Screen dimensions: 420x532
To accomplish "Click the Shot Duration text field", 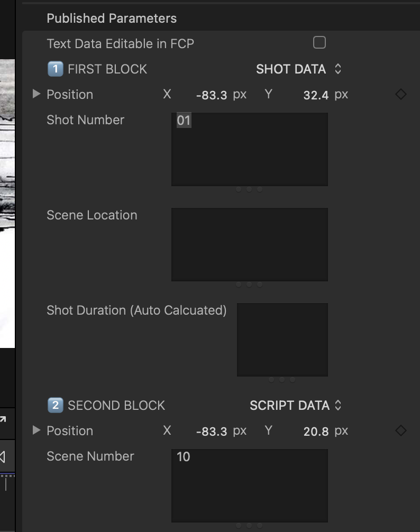I will 282,340.
